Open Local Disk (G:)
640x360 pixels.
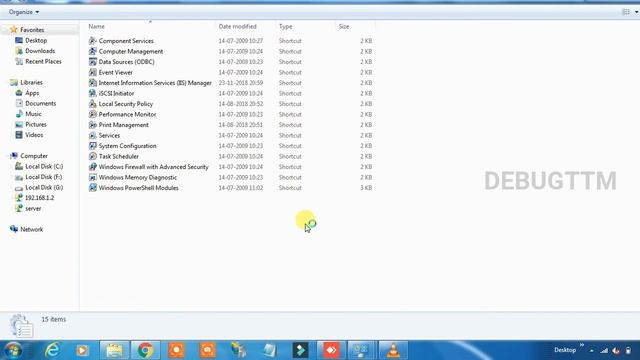coord(44,187)
